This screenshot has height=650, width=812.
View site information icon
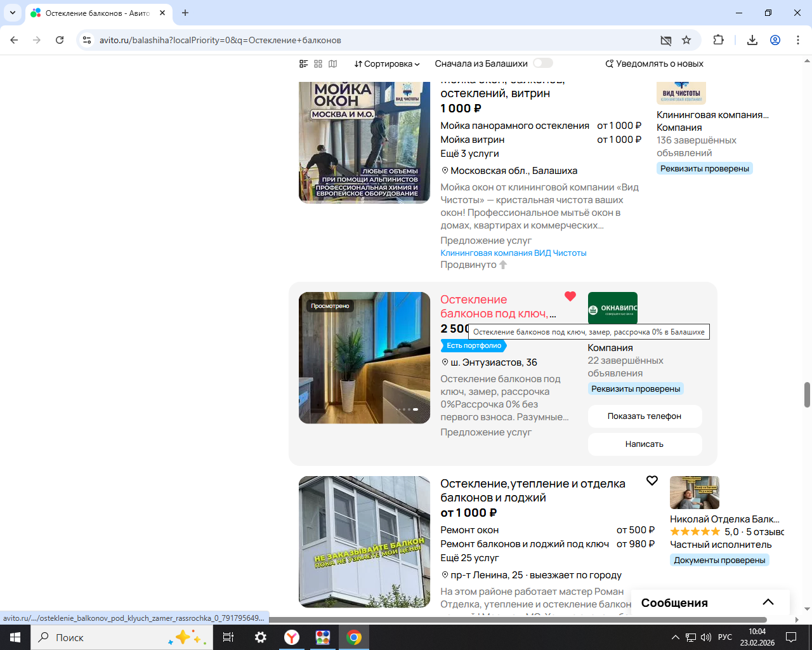click(87, 40)
